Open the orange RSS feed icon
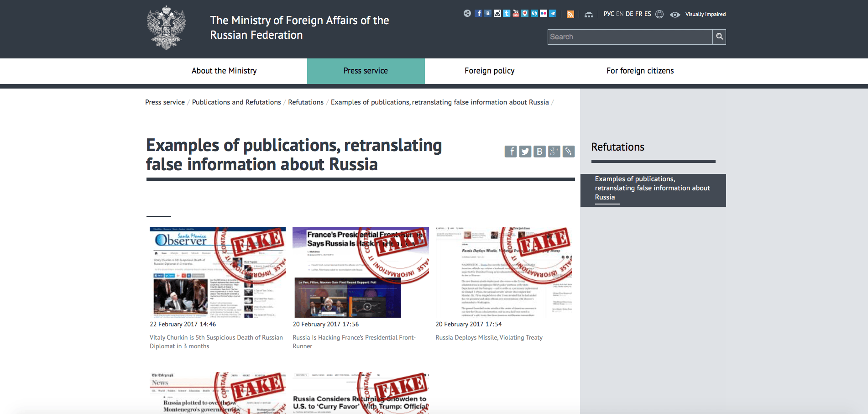 570,14
